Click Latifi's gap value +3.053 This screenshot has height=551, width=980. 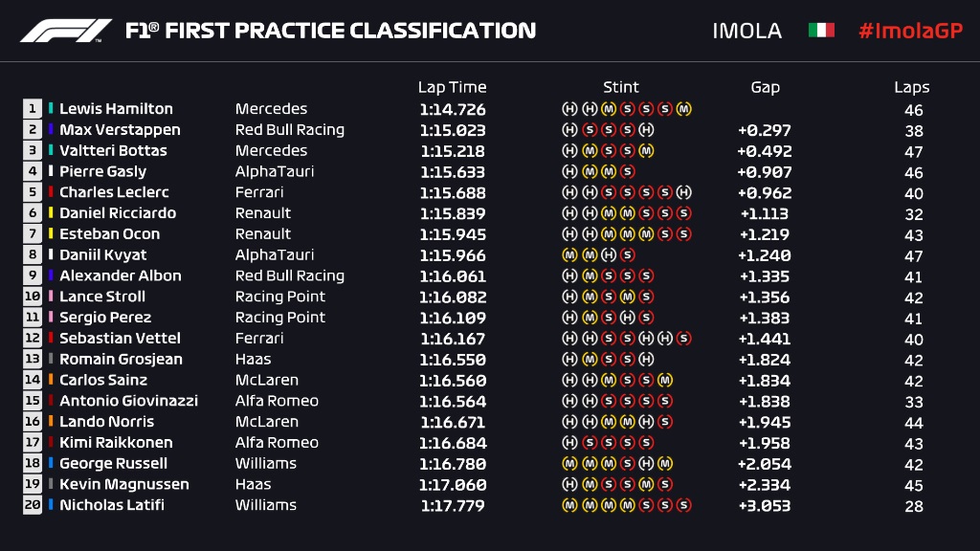(x=764, y=505)
